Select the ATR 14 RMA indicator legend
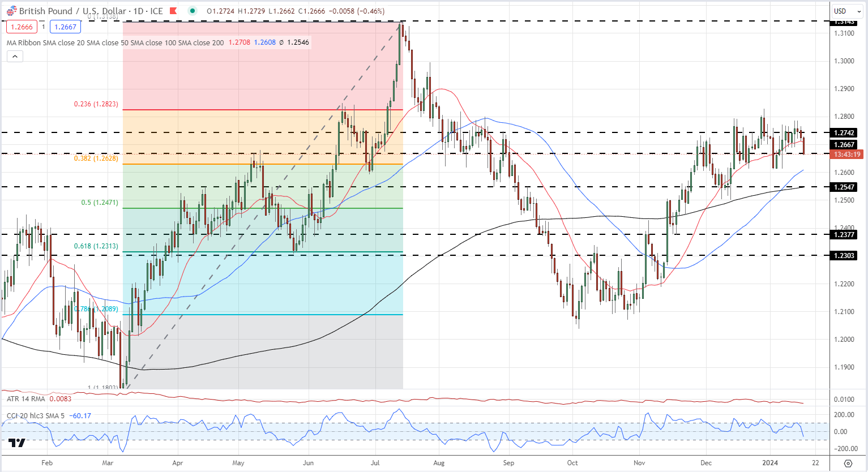This screenshot has height=472, width=868. [x=25, y=399]
